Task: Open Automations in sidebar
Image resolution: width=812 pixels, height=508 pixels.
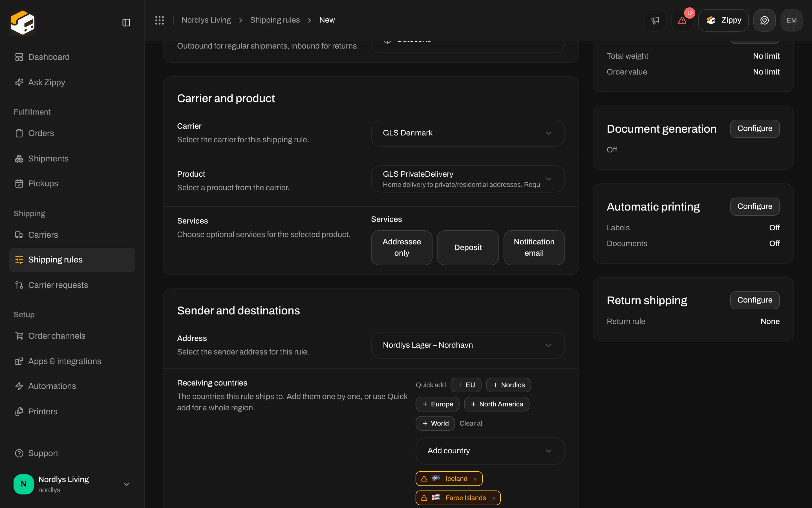Action: 72,386
